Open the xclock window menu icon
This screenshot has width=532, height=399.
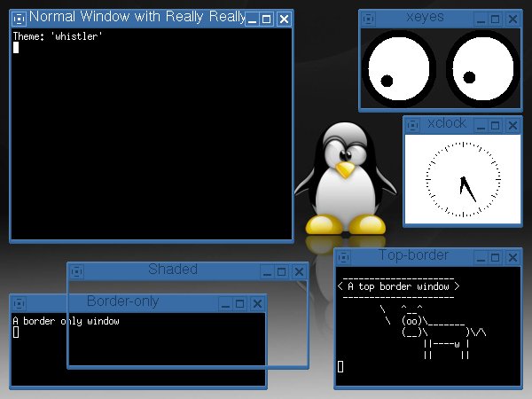412,125
